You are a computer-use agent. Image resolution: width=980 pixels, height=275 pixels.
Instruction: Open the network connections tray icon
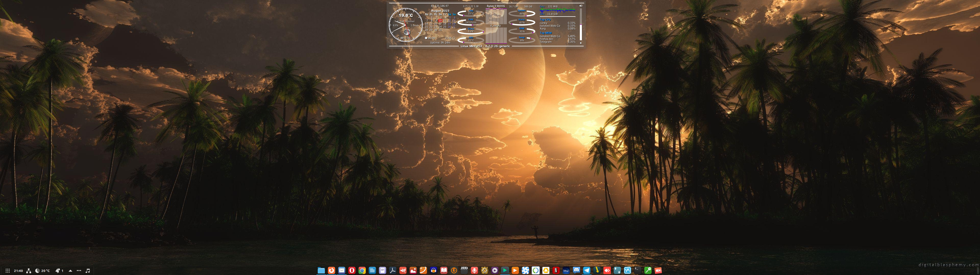click(29, 271)
